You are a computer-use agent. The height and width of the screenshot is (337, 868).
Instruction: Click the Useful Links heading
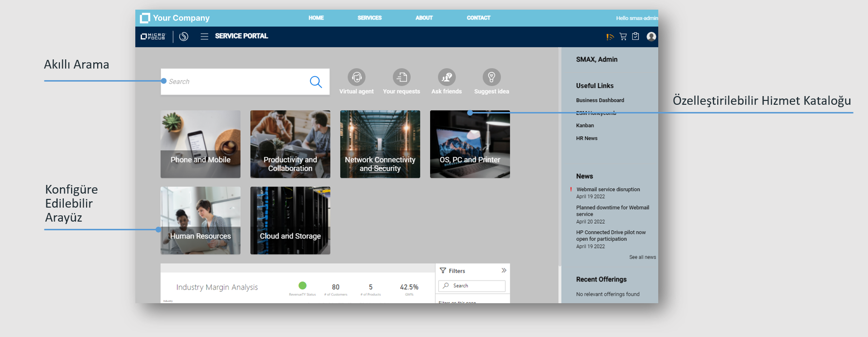coord(595,85)
